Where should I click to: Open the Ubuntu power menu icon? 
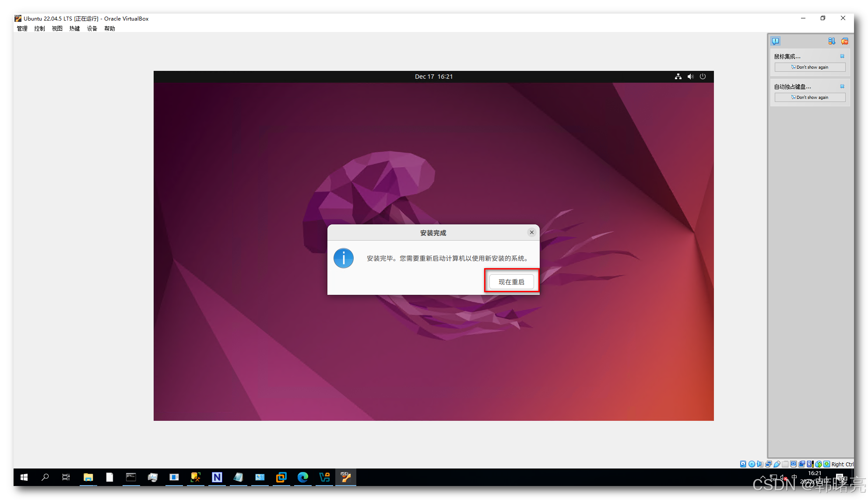point(703,77)
